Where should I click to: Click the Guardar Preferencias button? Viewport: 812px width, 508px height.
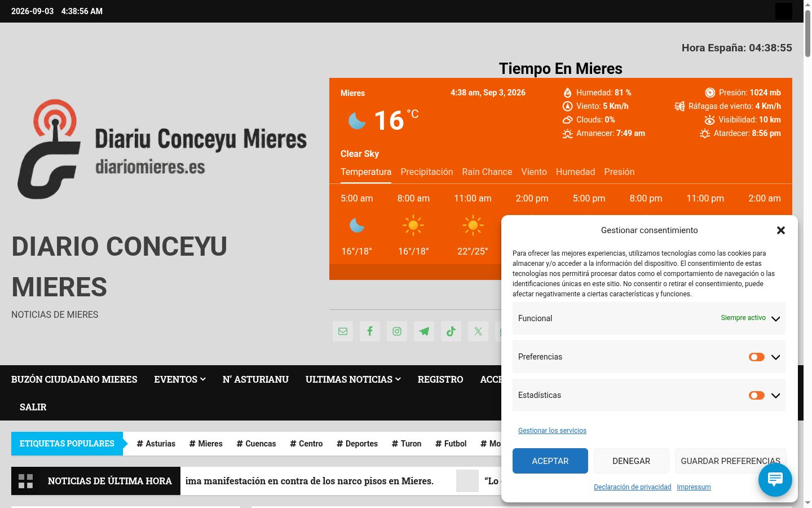(731, 461)
